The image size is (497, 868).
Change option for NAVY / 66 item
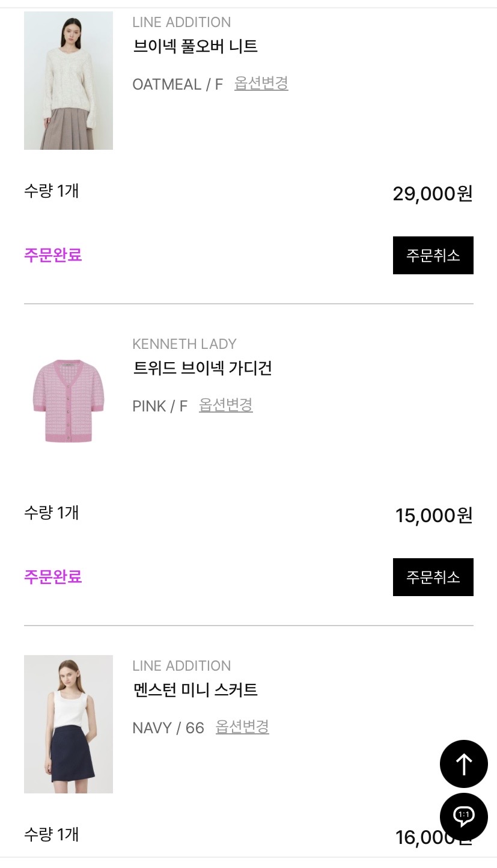pyautogui.click(x=242, y=727)
